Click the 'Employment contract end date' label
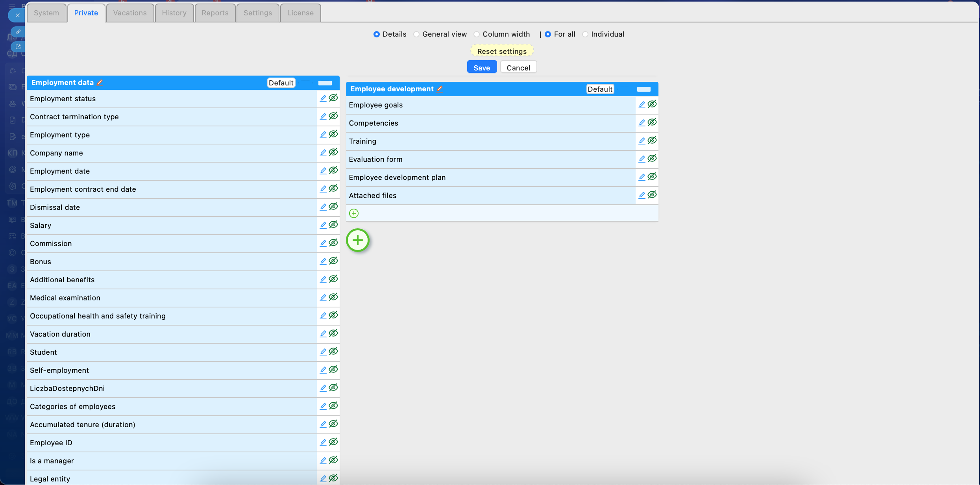This screenshot has height=485, width=980. [83, 189]
